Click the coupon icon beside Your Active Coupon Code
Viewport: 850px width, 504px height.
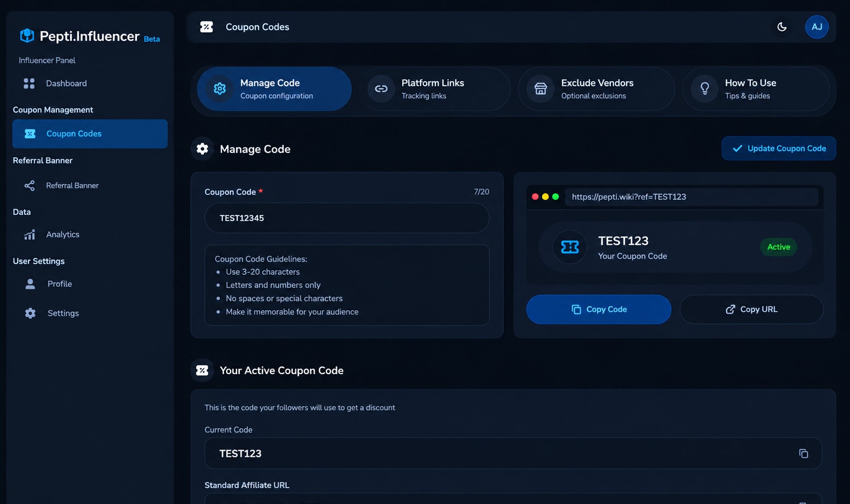click(x=202, y=371)
